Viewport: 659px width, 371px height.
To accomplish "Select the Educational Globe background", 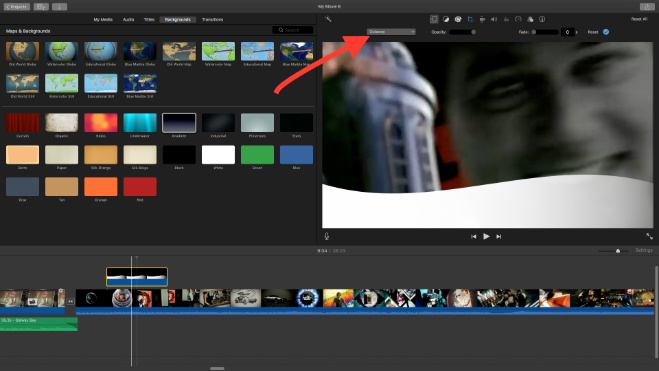I will tap(101, 52).
